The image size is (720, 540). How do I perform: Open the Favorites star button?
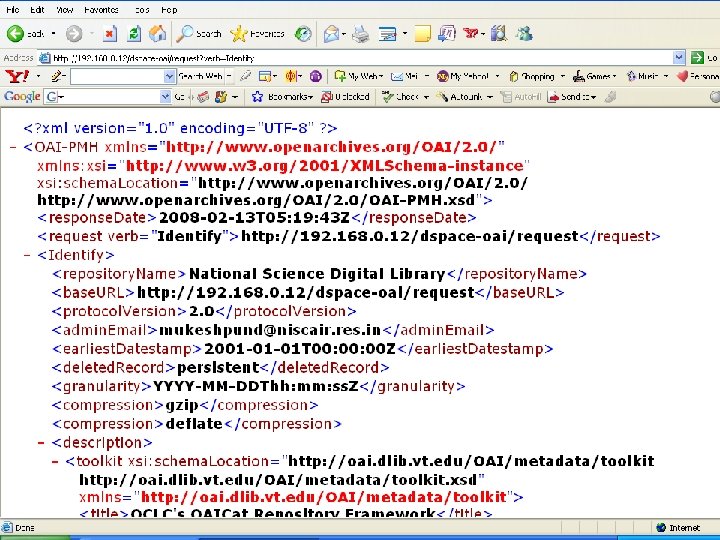[257, 34]
